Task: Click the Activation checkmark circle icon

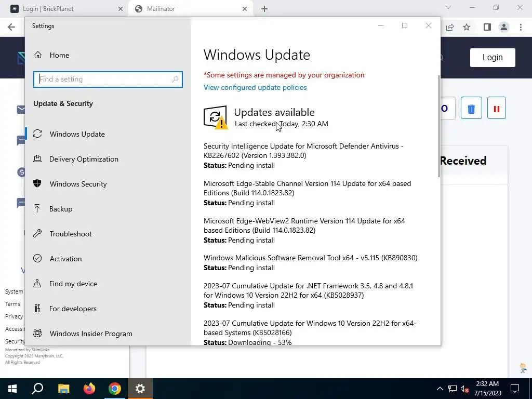Action: [37, 258]
